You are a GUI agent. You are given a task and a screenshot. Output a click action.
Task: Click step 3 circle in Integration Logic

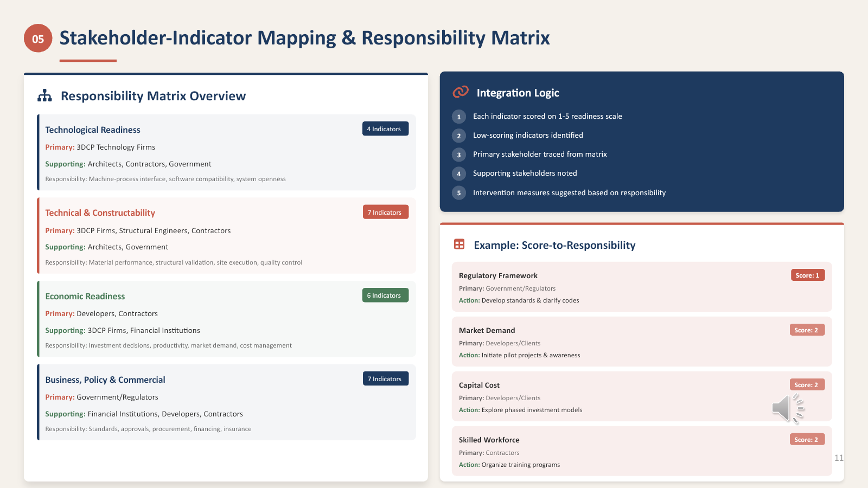(459, 155)
